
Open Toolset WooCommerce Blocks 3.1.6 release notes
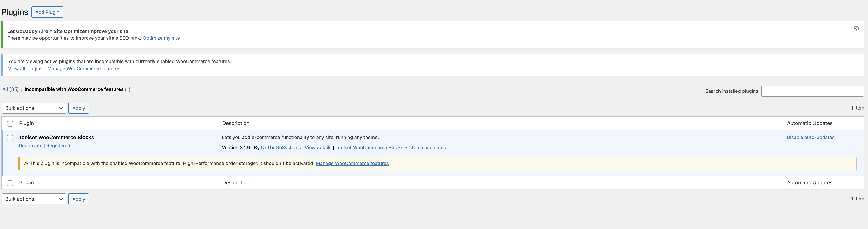pyautogui.click(x=391, y=148)
